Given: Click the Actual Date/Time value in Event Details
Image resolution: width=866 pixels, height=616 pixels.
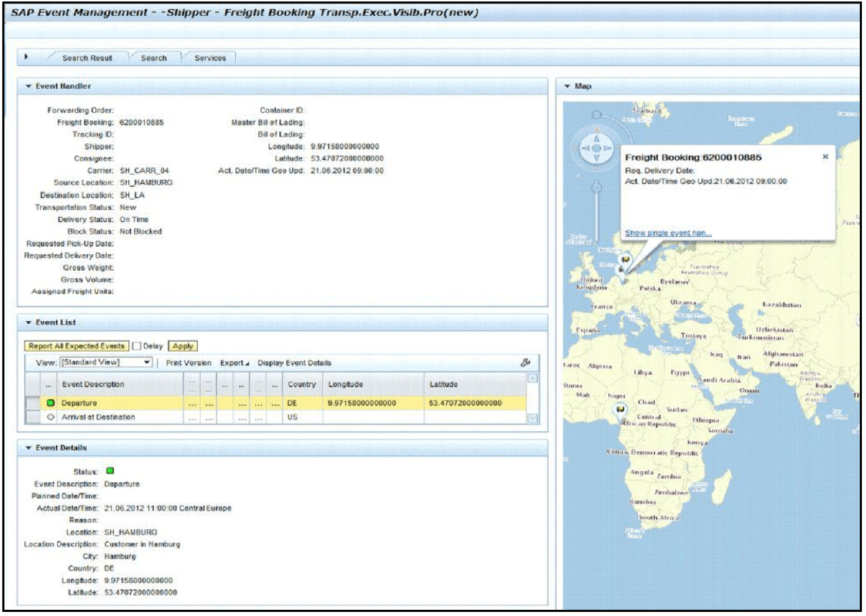Looking at the screenshot, I should point(168,509).
